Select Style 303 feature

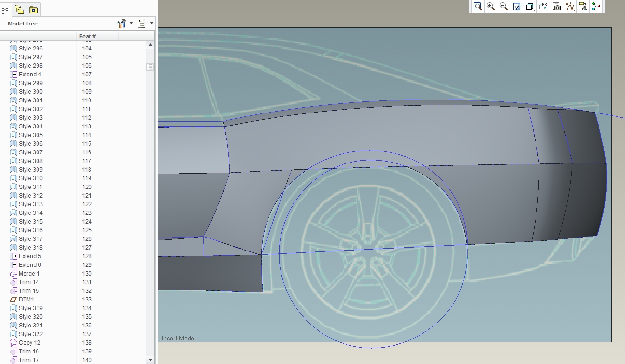pos(31,118)
